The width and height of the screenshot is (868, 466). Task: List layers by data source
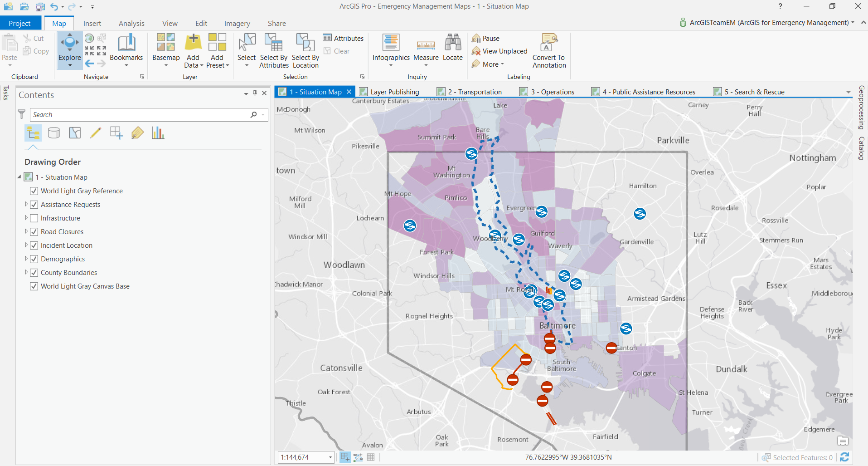coord(54,133)
